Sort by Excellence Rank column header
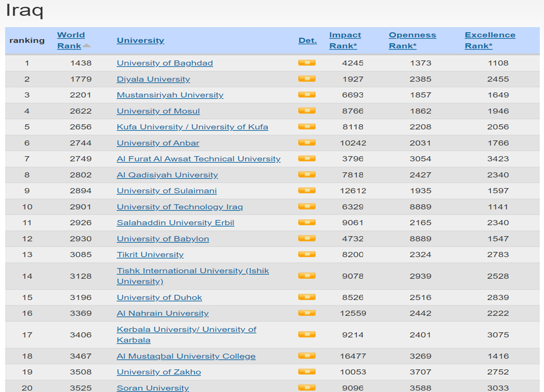Viewport: 544px width, 392px height. point(489,40)
